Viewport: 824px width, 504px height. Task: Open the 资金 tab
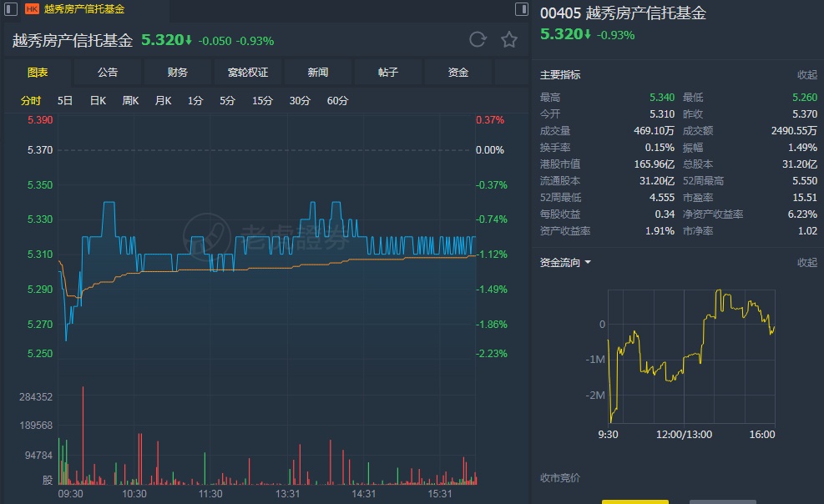coord(457,73)
